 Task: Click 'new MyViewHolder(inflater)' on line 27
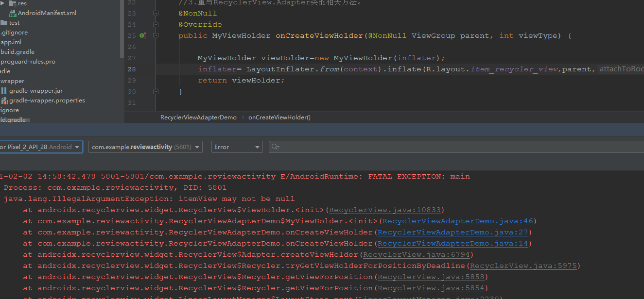(379, 58)
